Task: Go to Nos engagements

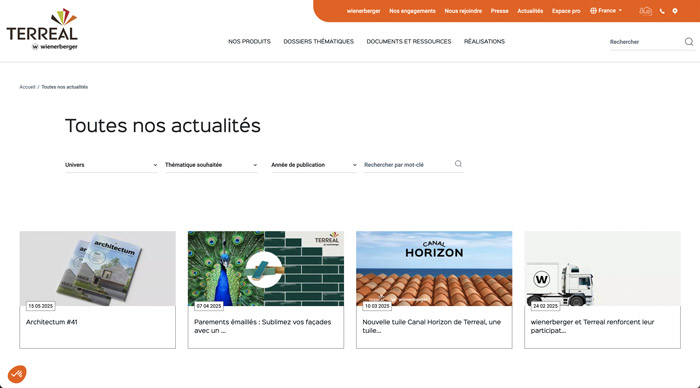Action: click(412, 11)
